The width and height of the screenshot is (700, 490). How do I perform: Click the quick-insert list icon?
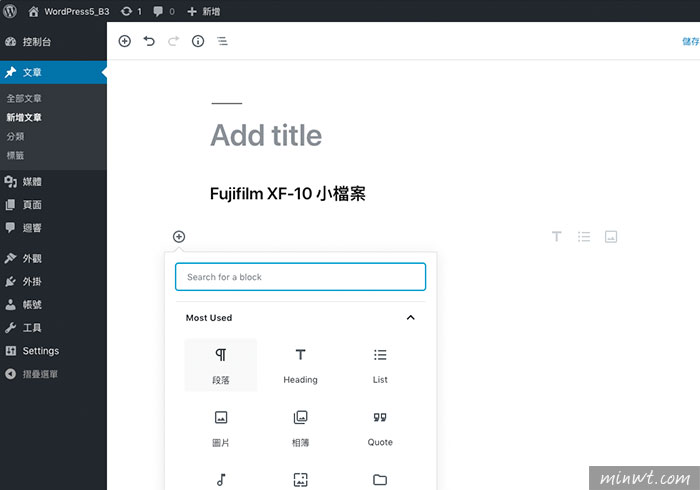pyautogui.click(x=584, y=237)
